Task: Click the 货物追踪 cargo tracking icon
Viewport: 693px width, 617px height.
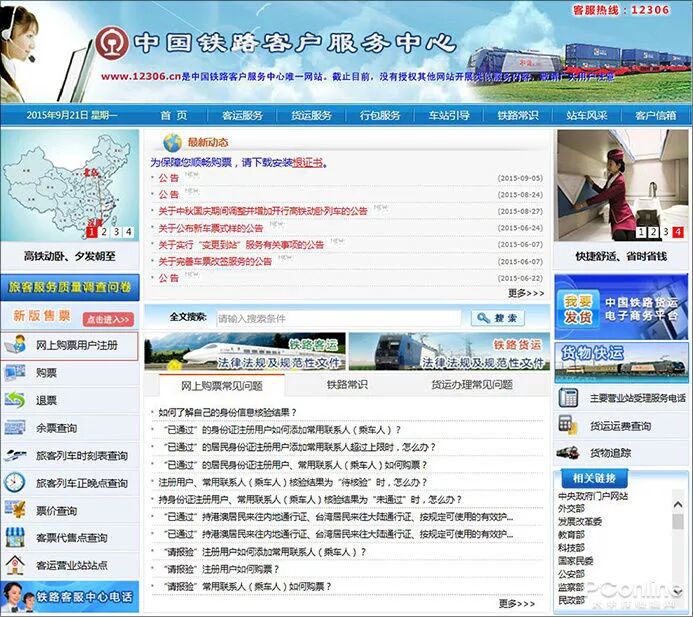Action: (x=569, y=453)
